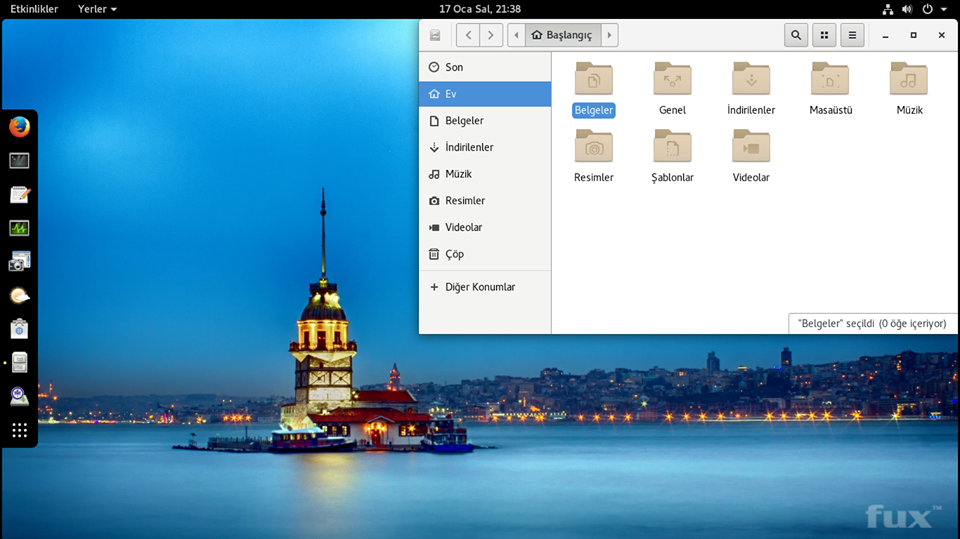Open Firefox from the dock
960x539 pixels.
[x=19, y=127]
